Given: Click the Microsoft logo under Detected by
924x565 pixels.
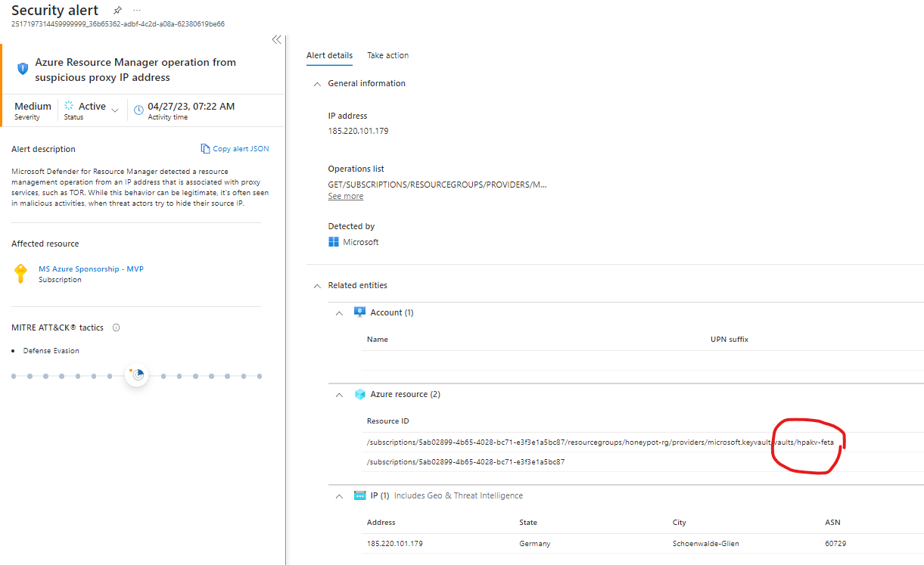Looking at the screenshot, I should pos(334,242).
